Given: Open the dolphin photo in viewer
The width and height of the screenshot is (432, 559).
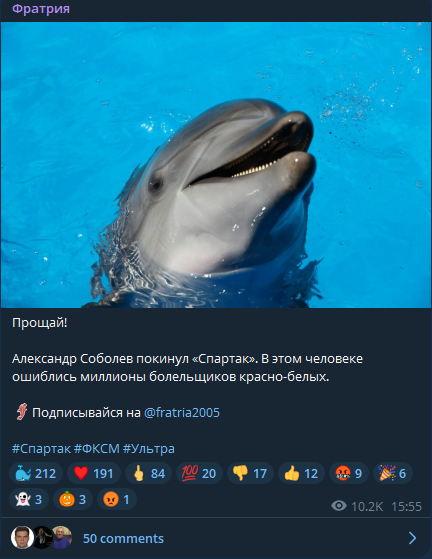Looking at the screenshot, I should (216, 165).
